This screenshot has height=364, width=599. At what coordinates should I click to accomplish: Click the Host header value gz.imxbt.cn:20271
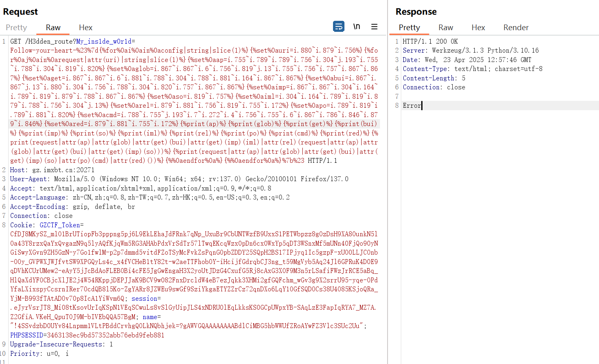63,170
